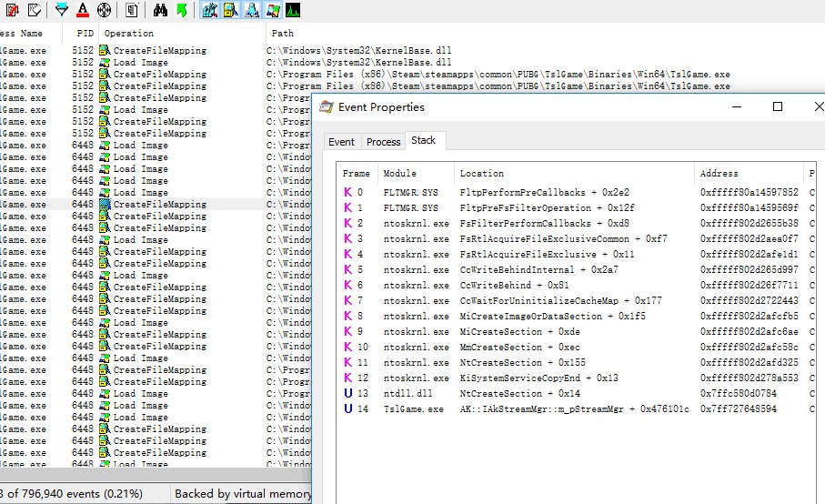
Task: Click the Frame column header in stack
Action: [x=357, y=173]
